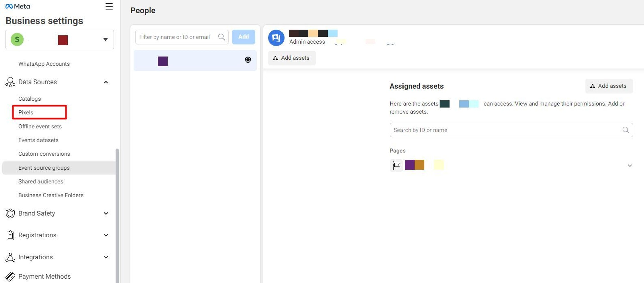Click the Registrations clipboard icon
Viewport: 644px width, 283px height.
tap(10, 235)
